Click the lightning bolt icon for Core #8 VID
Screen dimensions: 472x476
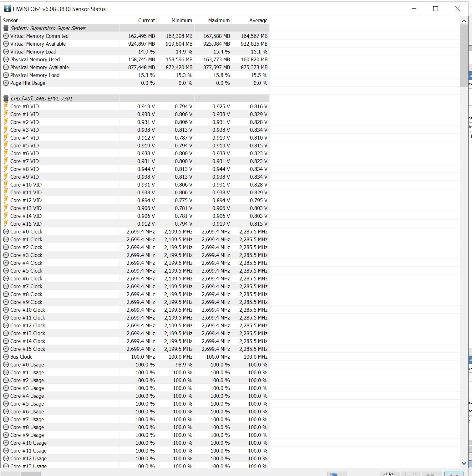(6, 169)
